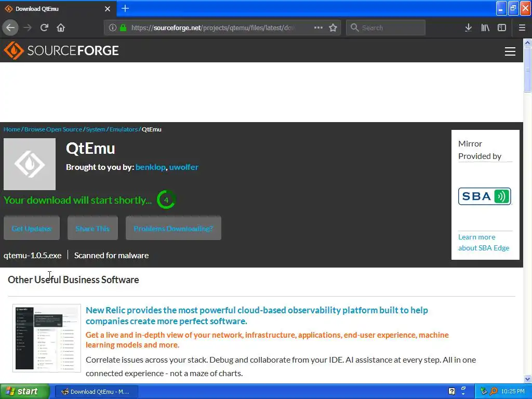
Task: Click the orange magnifier system tray icon
Action: click(x=494, y=391)
